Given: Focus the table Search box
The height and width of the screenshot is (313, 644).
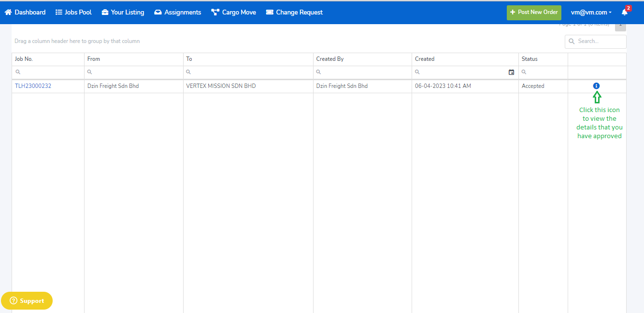Looking at the screenshot, I should point(600,42).
